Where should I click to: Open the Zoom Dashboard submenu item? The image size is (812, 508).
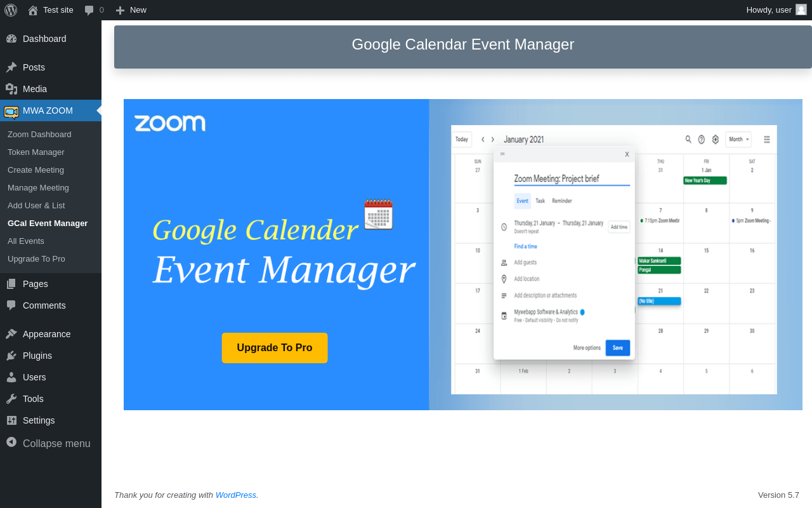[x=39, y=135]
